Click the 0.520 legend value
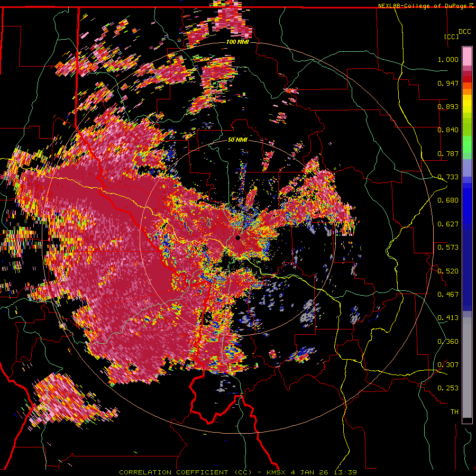The height and width of the screenshot is (476, 476). 448,271
